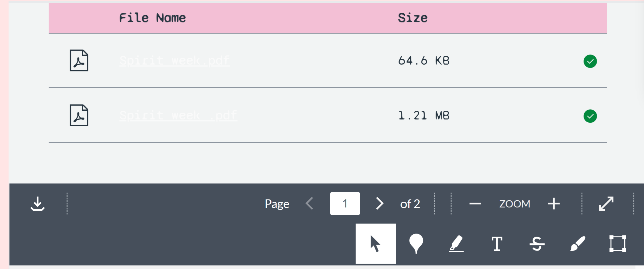Viewport: 644px width, 269px height.
Task: Zoom in with the plus button
Action: tap(554, 204)
